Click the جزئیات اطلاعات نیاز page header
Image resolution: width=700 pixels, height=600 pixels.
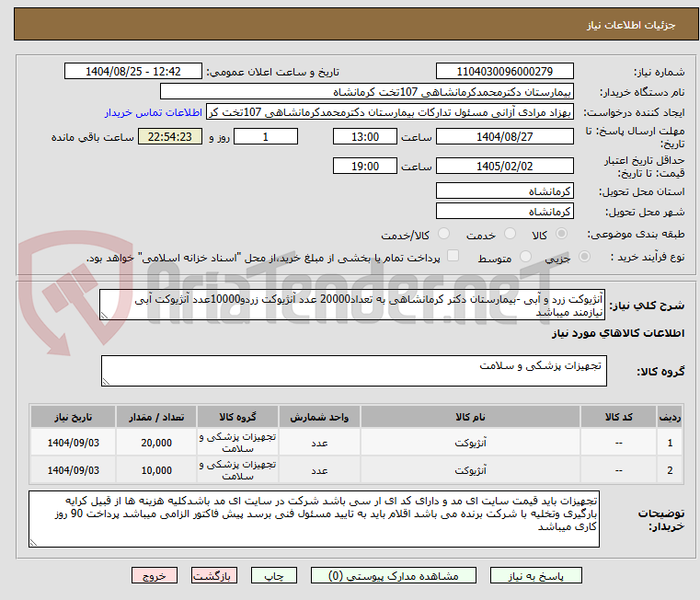(x=630, y=25)
